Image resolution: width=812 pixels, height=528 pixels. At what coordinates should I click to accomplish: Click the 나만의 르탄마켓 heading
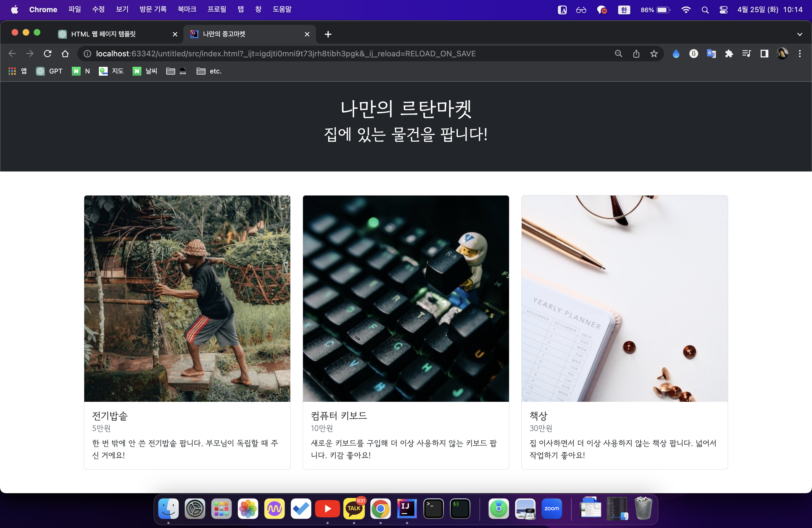(406, 109)
